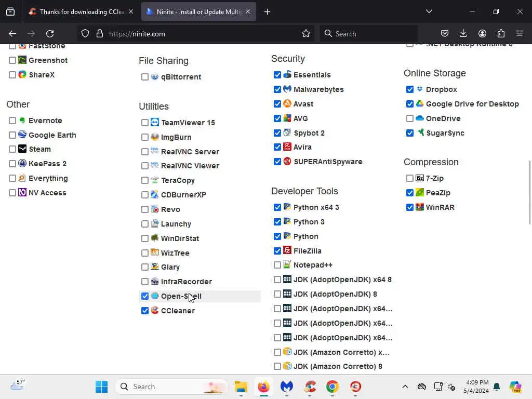Viewport: 532px width, 399px height.
Task: Close the CCleaner download tab
Action: point(131,12)
